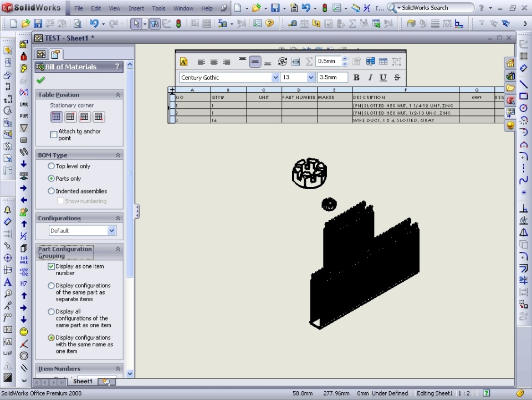Select top-left stationary corner option
The image size is (532, 400).
(x=57, y=117)
